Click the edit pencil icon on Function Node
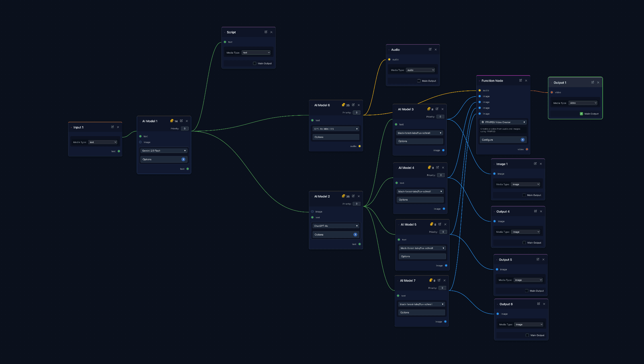Screen dimensions: 644x364 coord(521,81)
